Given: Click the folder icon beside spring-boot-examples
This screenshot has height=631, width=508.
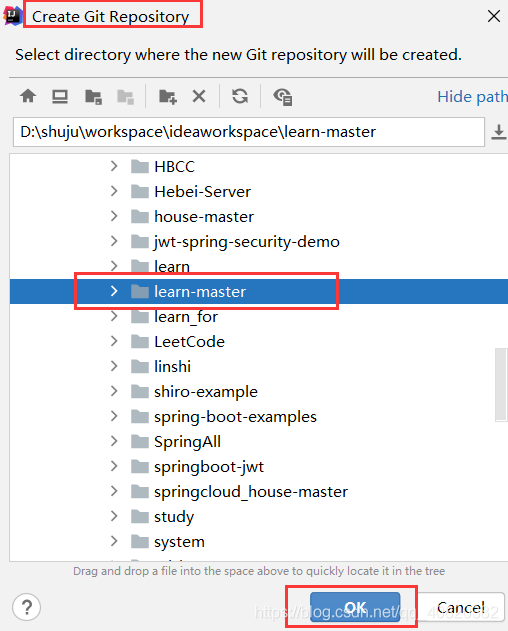Looking at the screenshot, I should click(140, 416).
